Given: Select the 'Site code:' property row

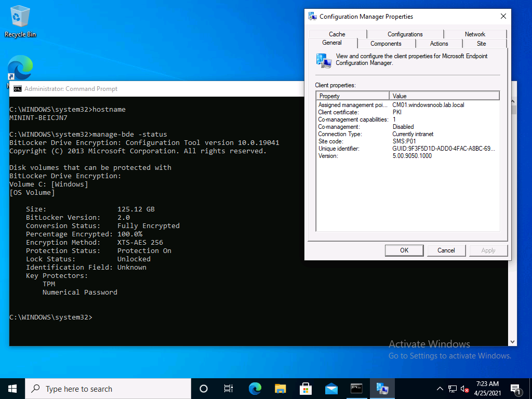Looking at the screenshot, I should [408, 141].
